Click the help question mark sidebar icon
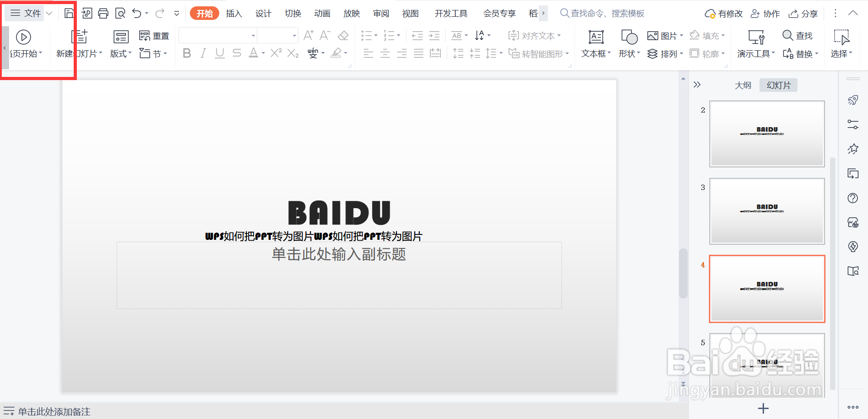868x419 pixels. click(x=853, y=198)
